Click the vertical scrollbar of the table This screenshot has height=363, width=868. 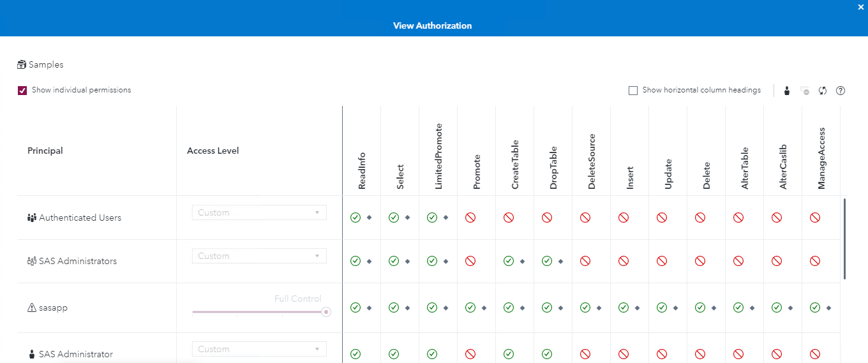pyautogui.click(x=844, y=239)
